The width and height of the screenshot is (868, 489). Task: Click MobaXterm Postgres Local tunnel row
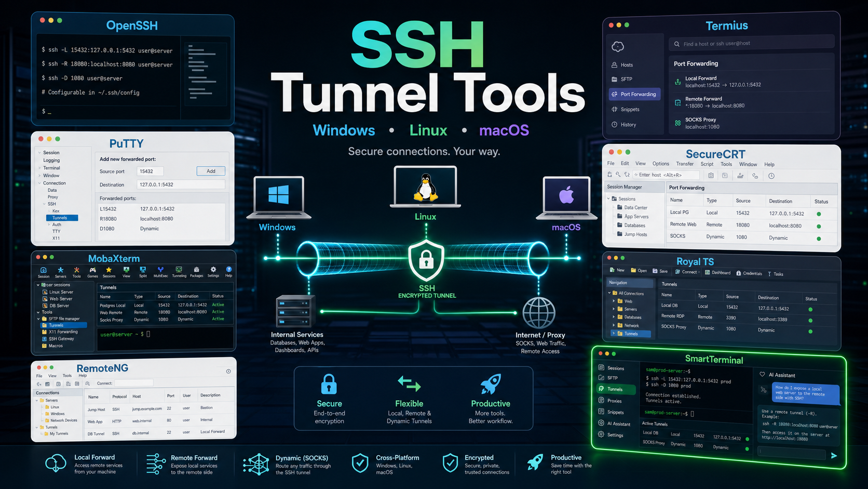(x=165, y=305)
